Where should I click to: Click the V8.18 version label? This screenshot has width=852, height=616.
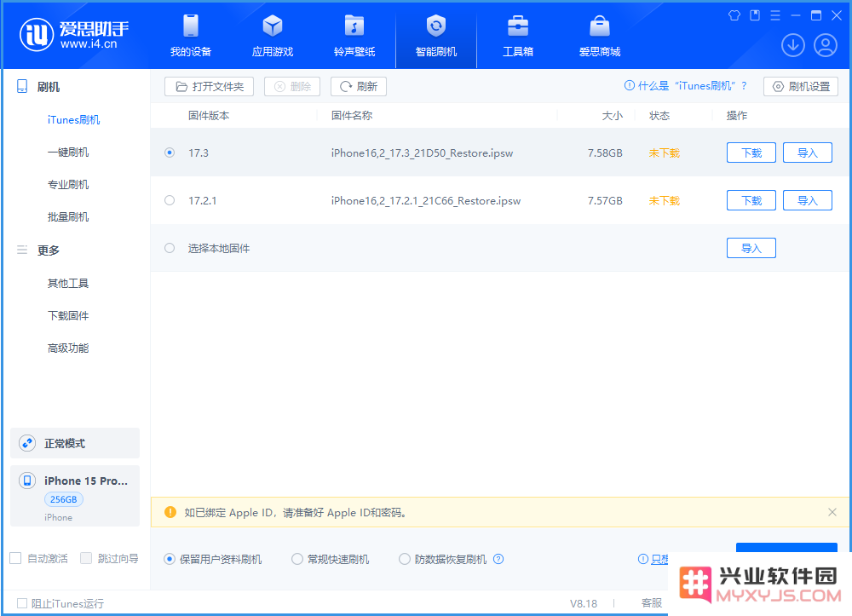point(583,603)
